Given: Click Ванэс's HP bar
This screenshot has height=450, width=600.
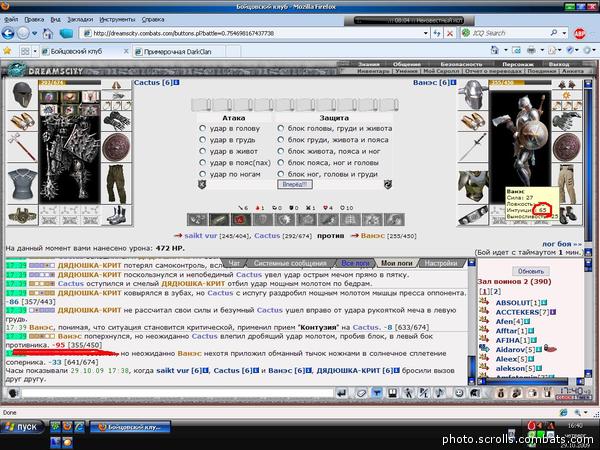Looking at the screenshot, I should [520, 82].
